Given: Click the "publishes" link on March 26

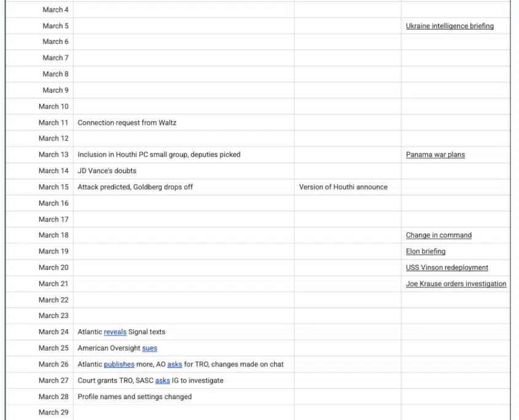Looking at the screenshot, I should tap(119, 364).
